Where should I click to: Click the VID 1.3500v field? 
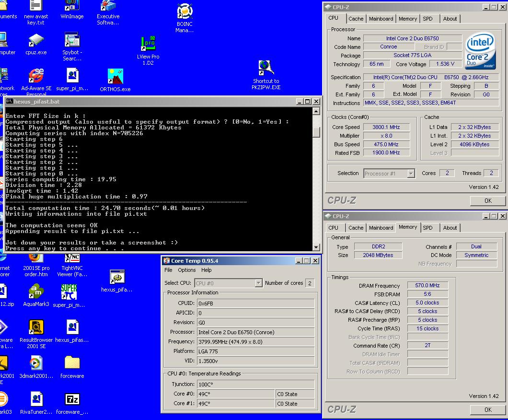click(255, 361)
